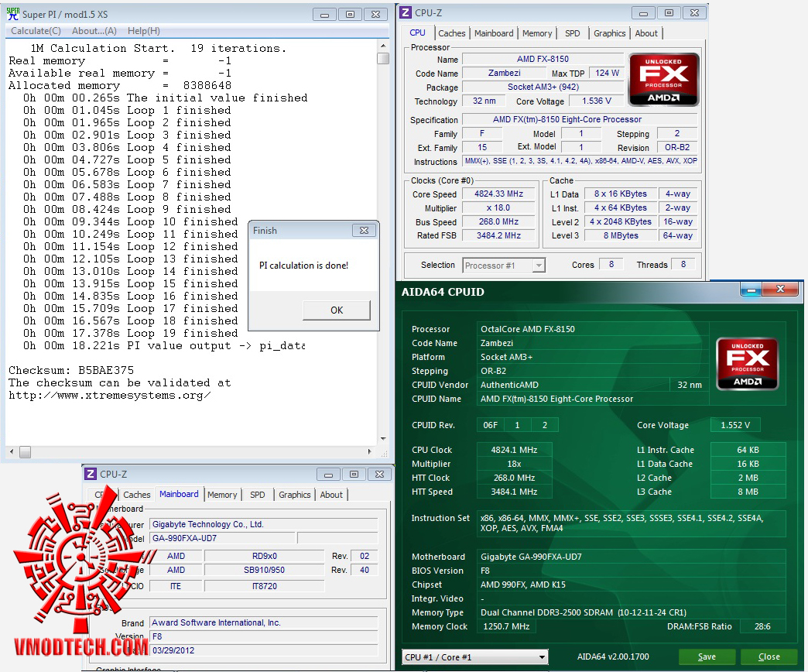
Task: Click the Checksum: B5BAE375 line
Action: tap(71, 370)
